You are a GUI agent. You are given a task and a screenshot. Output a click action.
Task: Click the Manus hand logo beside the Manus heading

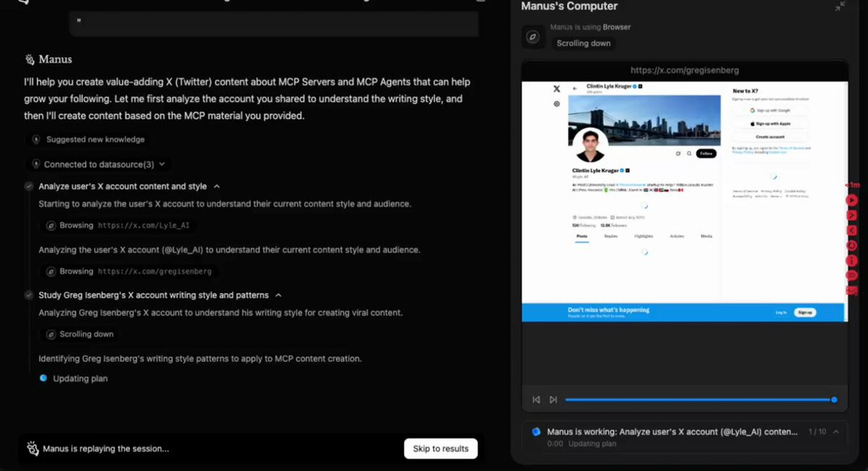(30, 59)
